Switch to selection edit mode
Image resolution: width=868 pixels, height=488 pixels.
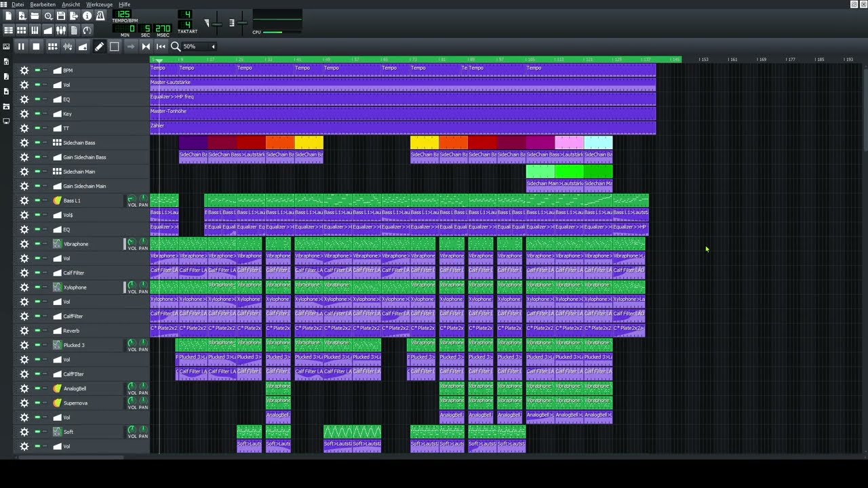point(114,46)
